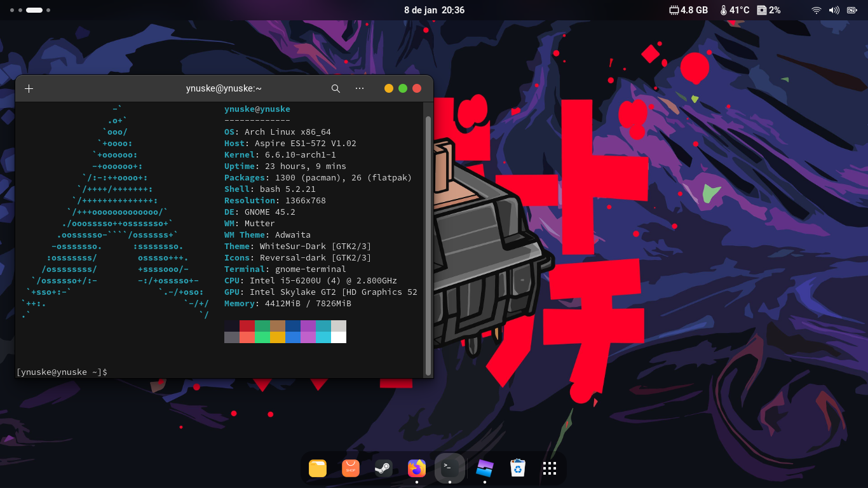The image size is (868, 488).
Task: Open the purple and blue dock app
Action: coord(485,468)
